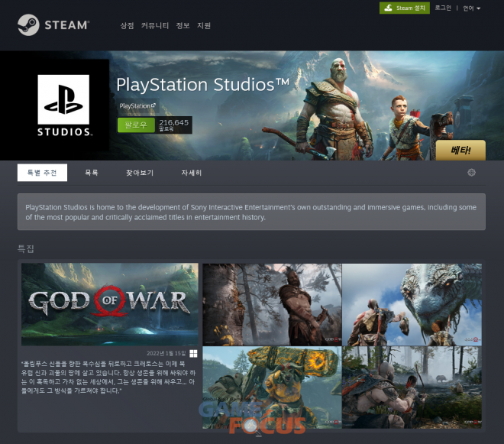
Task: Click the 2022년 1월 15일 release date
Action: [x=166, y=354]
